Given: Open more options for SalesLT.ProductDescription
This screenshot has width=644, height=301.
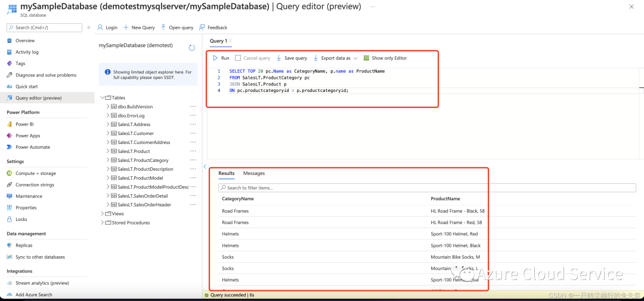Looking at the screenshot, I should [x=193, y=169].
